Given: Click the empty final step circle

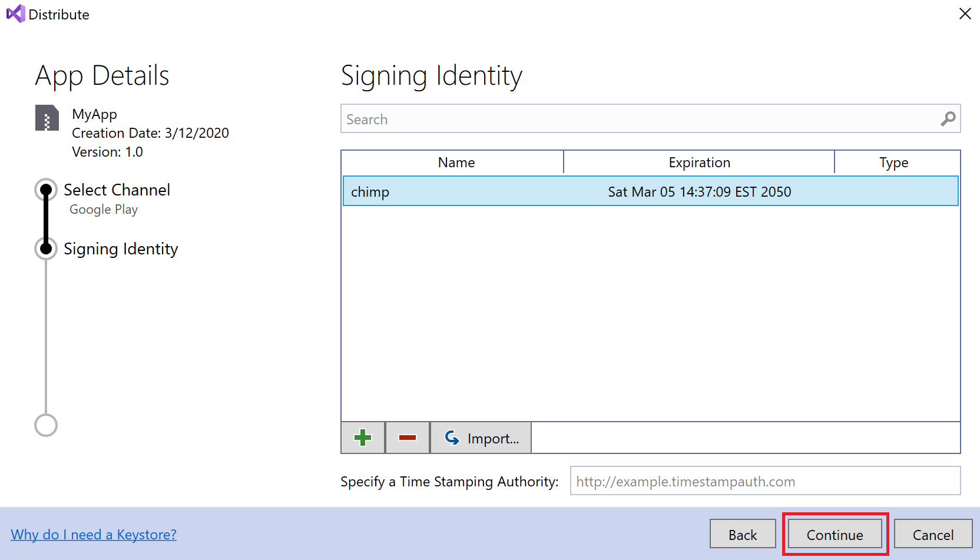Looking at the screenshot, I should click(46, 425).
